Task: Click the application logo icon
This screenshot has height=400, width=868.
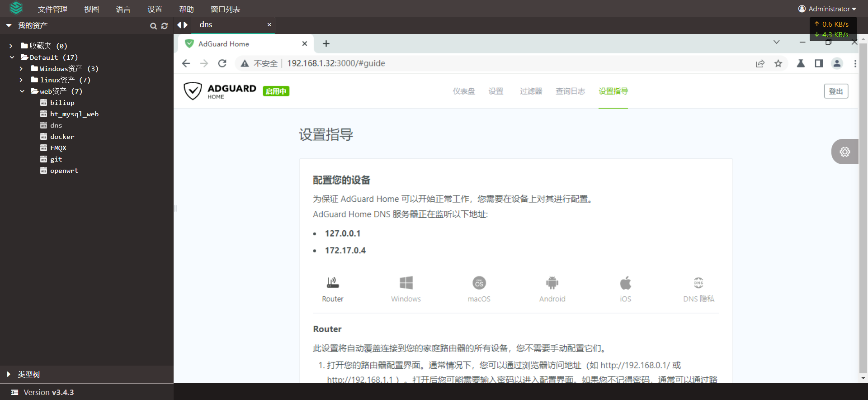Action: [16, 8]
